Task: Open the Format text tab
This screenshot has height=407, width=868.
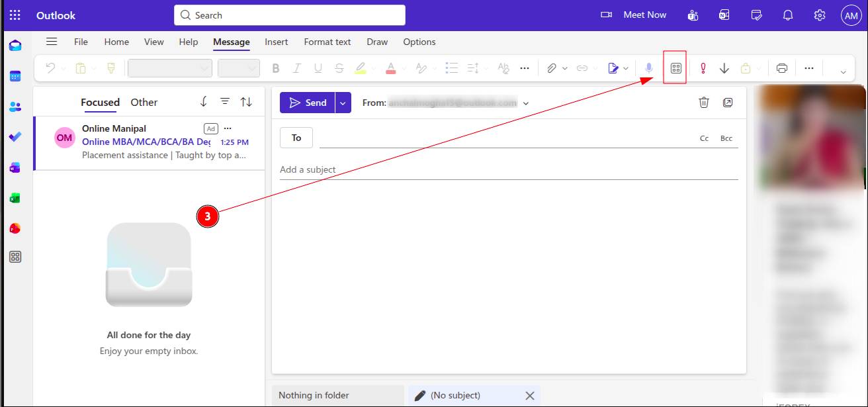Action: pos(327,42)
